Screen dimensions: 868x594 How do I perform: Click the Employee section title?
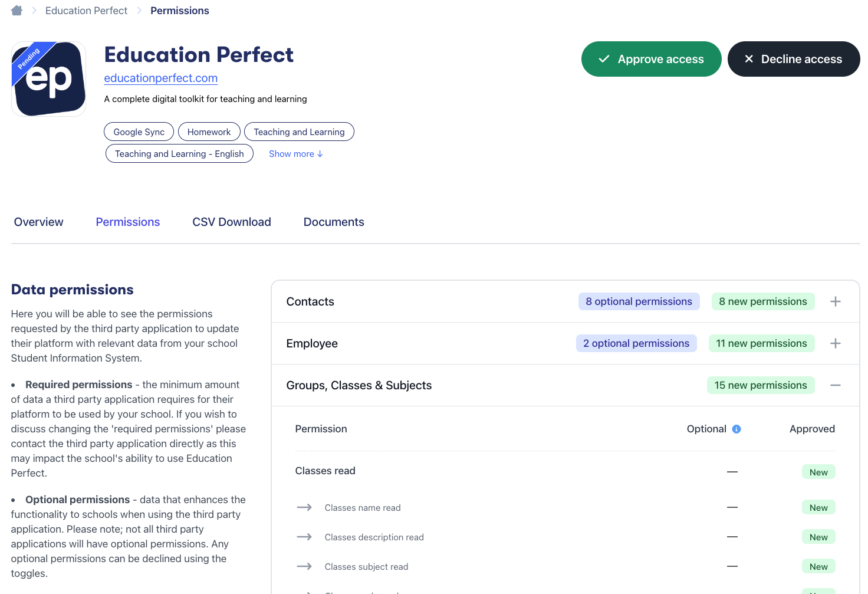[x=312, y=343]
